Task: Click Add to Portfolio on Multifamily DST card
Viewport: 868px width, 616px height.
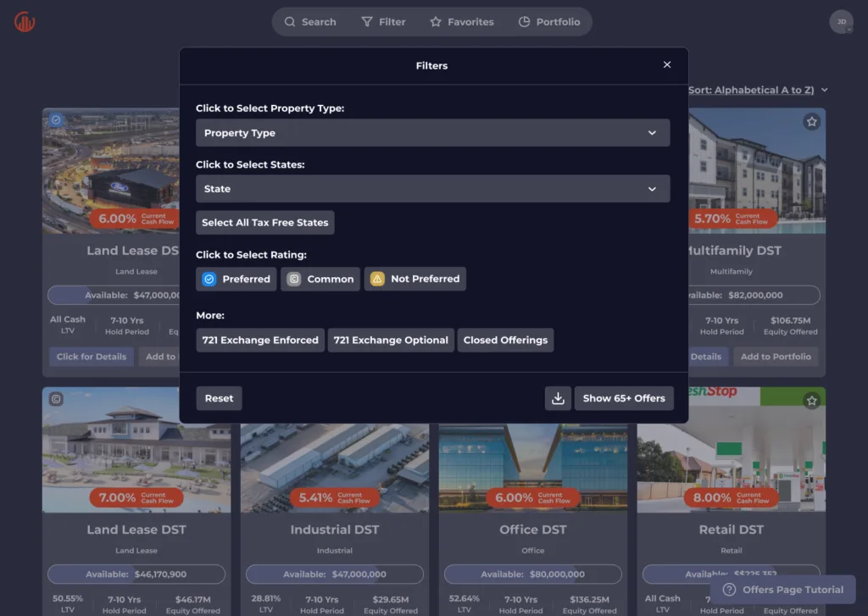Action: coord(776,357)
